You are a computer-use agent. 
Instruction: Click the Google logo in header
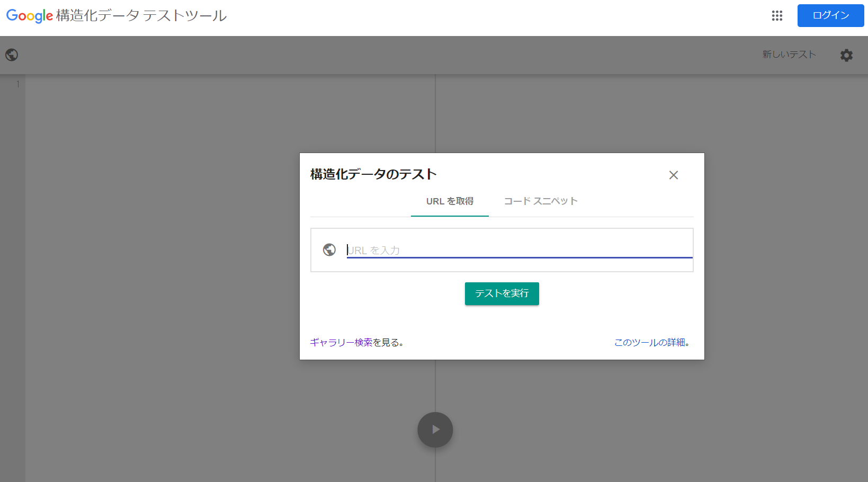pyautogui.click(x=30, y=16)
